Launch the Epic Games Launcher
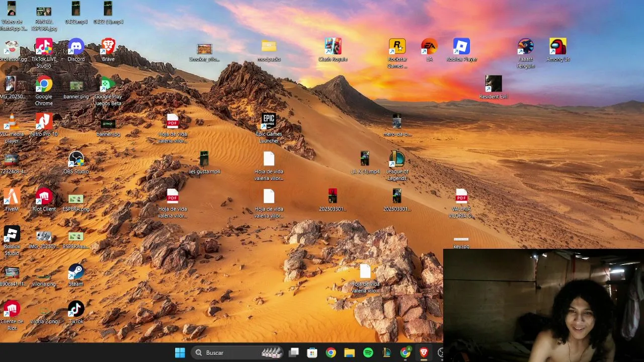Image resolution: width=644 pixels, height=362 pixels. point(269,128)
